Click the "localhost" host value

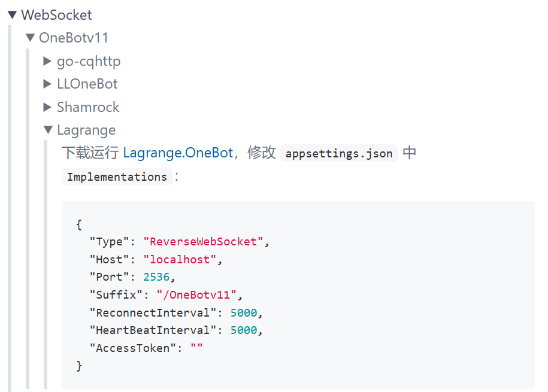point(180,260)
